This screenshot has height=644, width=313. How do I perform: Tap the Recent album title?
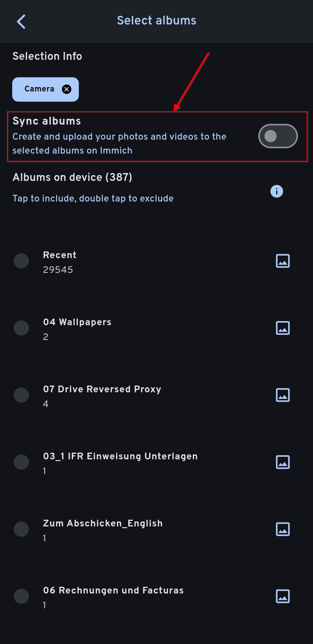coord(59,255)
